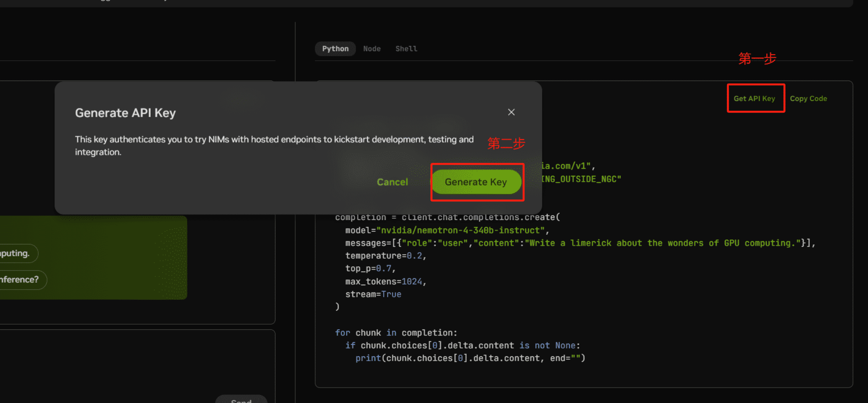Click the 'for chunk in completion:' line
The image size is (868, 403).
coord(396,333)
